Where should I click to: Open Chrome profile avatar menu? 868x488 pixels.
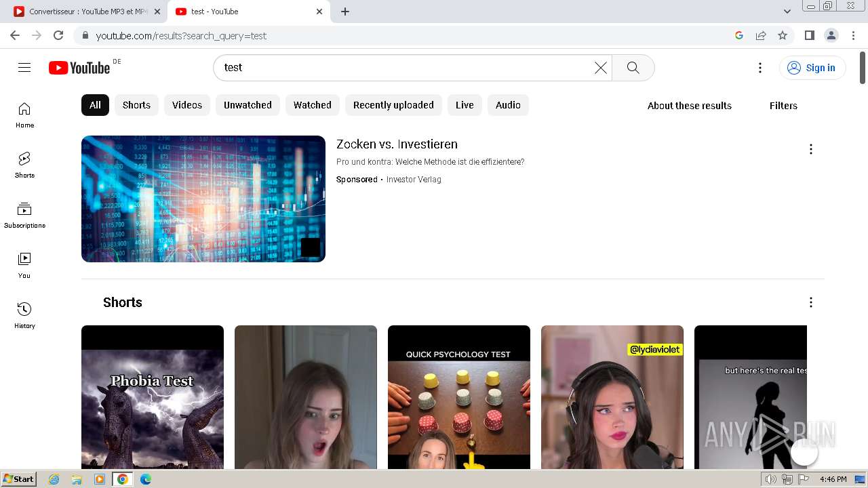pos(831,35)
